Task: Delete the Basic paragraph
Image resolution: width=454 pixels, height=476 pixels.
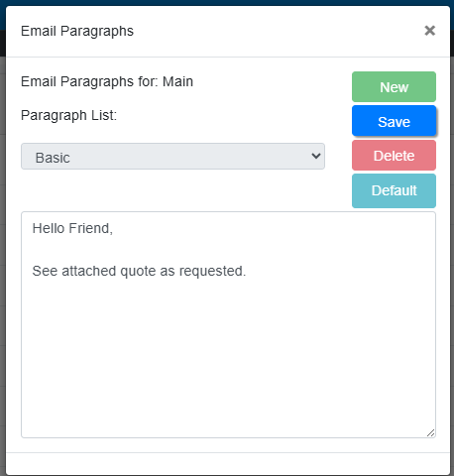Action: pyautogui.click(x=394, y=156)
